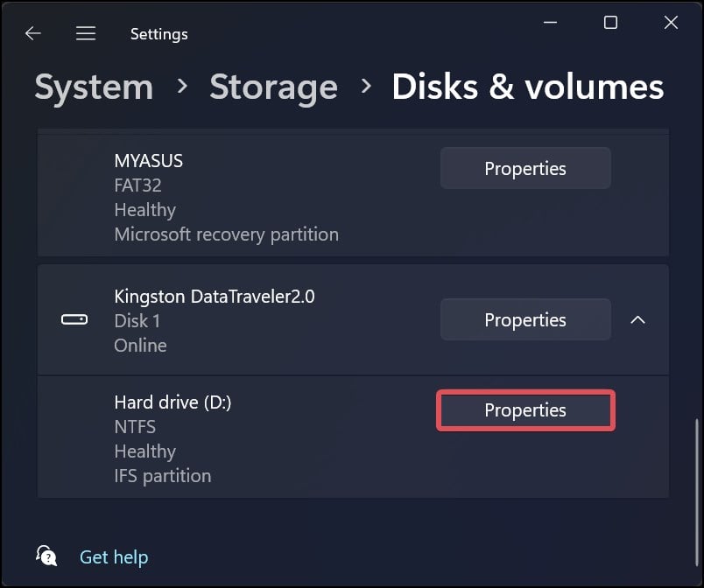The height and width of the screenshot is (588, 704).
Task: Click the Get help chat icon
Action: click(46, 556)
